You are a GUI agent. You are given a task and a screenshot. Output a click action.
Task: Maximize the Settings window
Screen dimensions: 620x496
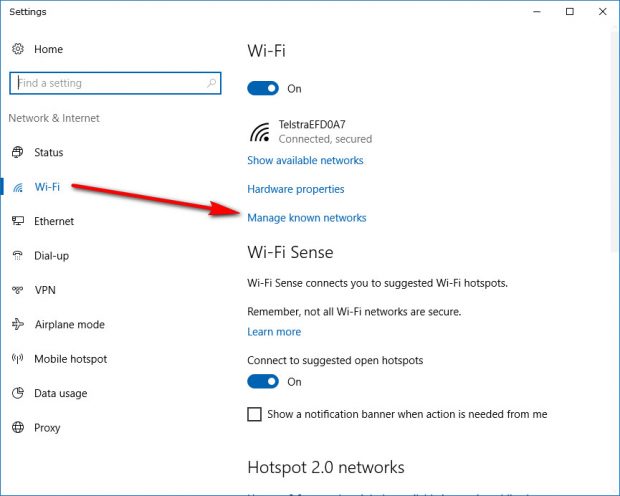pos(569,12)
